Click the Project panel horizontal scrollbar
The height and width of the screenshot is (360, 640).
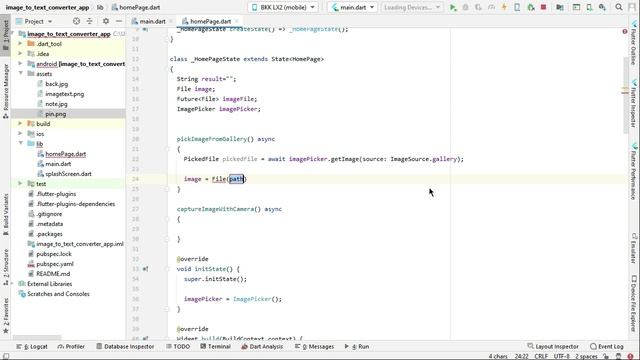click(37, 338)
